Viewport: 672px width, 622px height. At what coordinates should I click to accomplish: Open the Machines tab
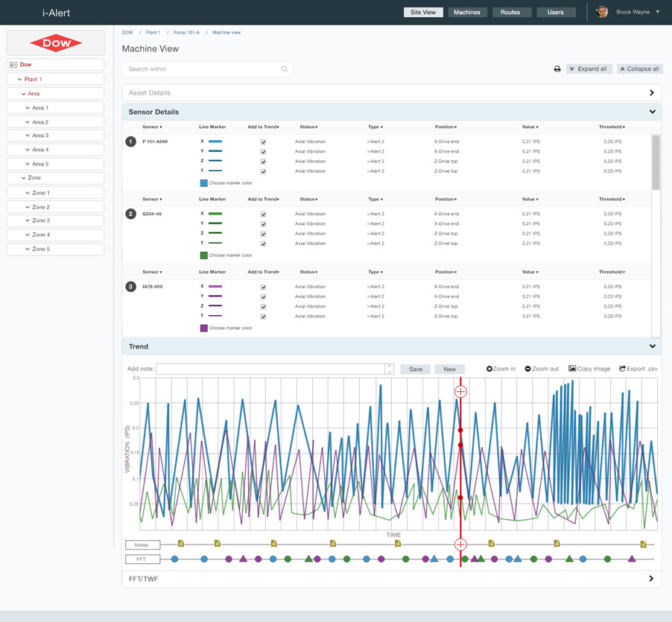pyautogui.click(x=467, y=13)
